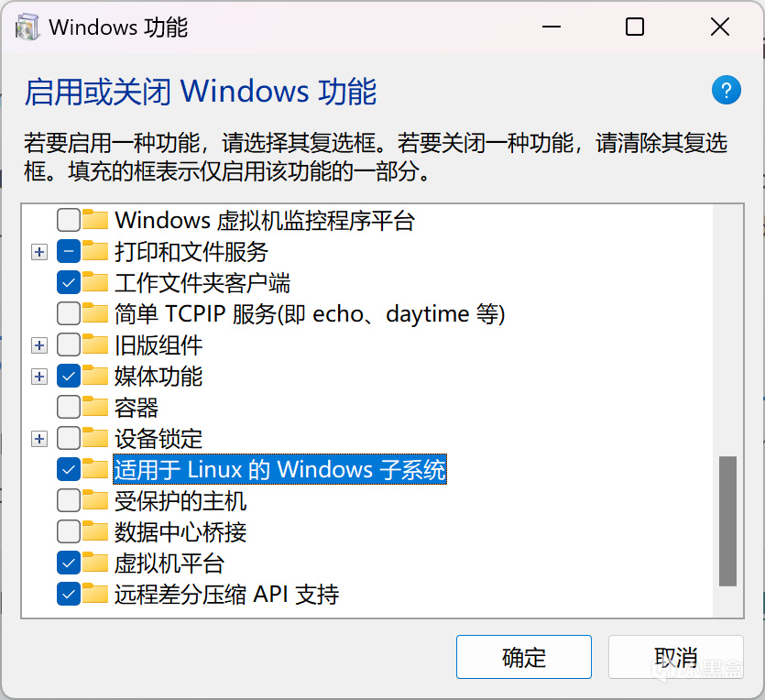
Task: Expand the 旧版组件 tree node
Action: coord(38,345)
